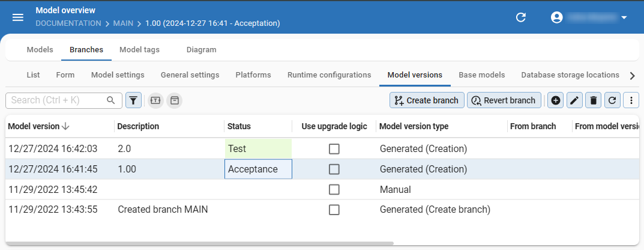
Task: Click the refresh icon in the blue header
Action: pyautogui.click(x=521, y=17)
